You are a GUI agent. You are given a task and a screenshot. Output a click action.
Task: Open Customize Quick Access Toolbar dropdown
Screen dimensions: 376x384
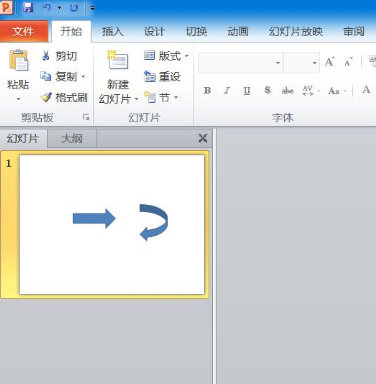coord(92,8)
